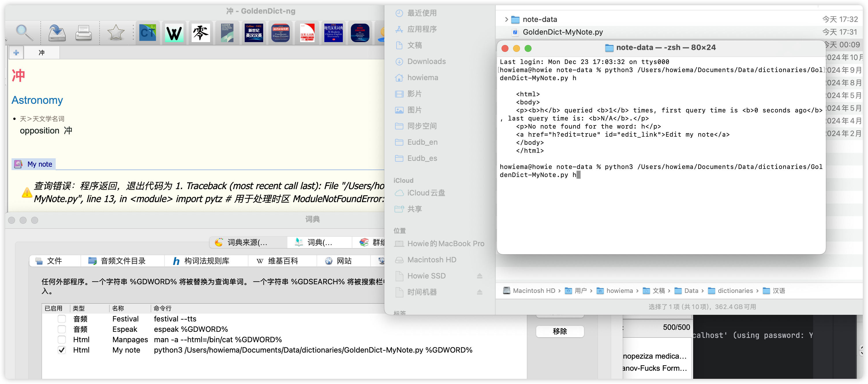Viewport: 868px width, 384px height.
Task: Toggle the CT dictionary icon in dictionary bar
Action: point(147,33)
